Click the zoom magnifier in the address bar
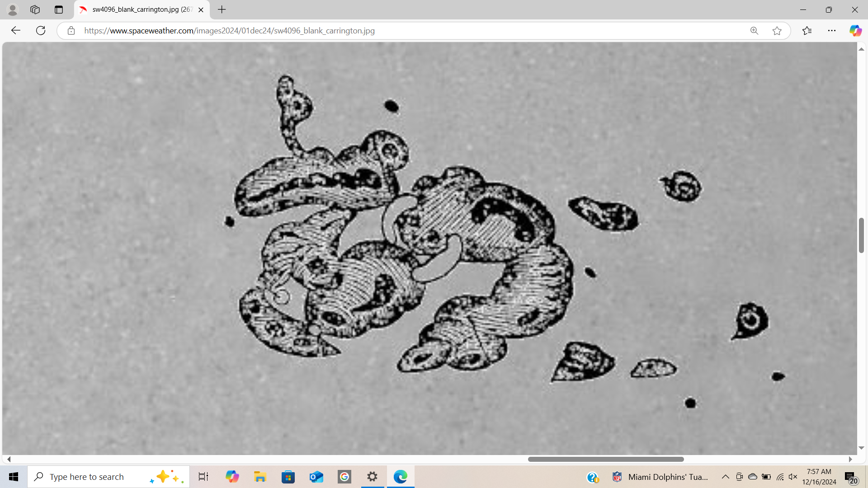 click(x=754, y=31)
